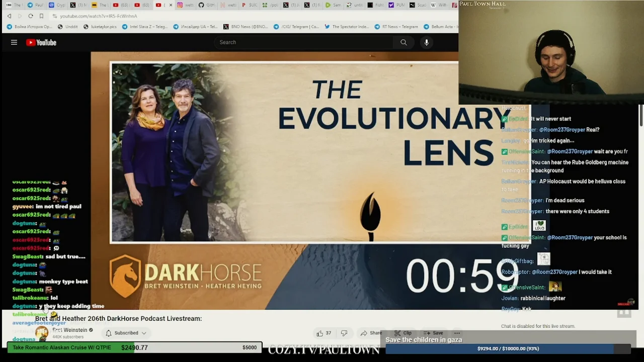The height and width of the screenshot is (362, 644).
Task: Click the YouTube logo home link
Action: pos(41,43)
